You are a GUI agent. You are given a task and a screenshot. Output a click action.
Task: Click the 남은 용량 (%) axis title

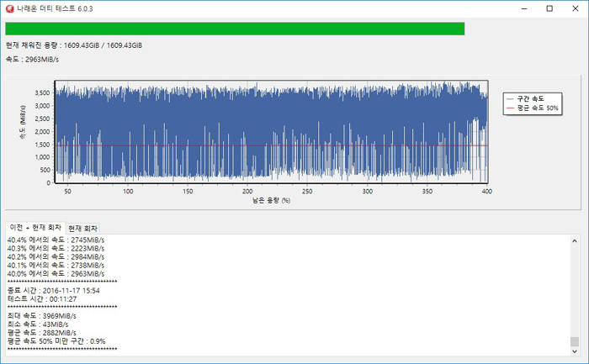[271, 200]
